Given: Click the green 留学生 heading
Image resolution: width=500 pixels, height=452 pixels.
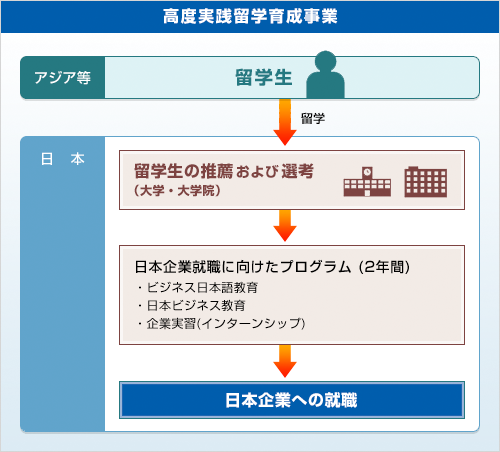Looking at the screenshot, I should coord(263,77).
